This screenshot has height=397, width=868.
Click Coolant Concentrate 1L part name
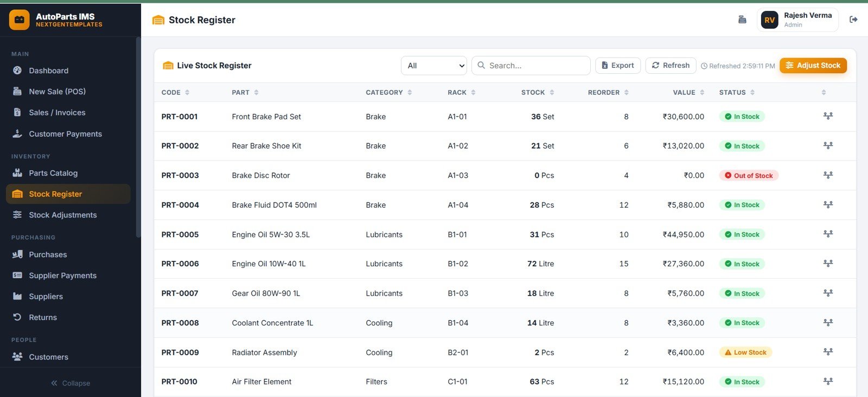[272, 323]
